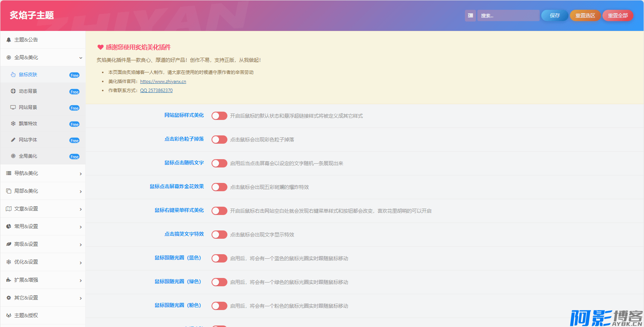
Task: Click the 点击搞笑文字特效 label text
Action: (x=184, y=234)
